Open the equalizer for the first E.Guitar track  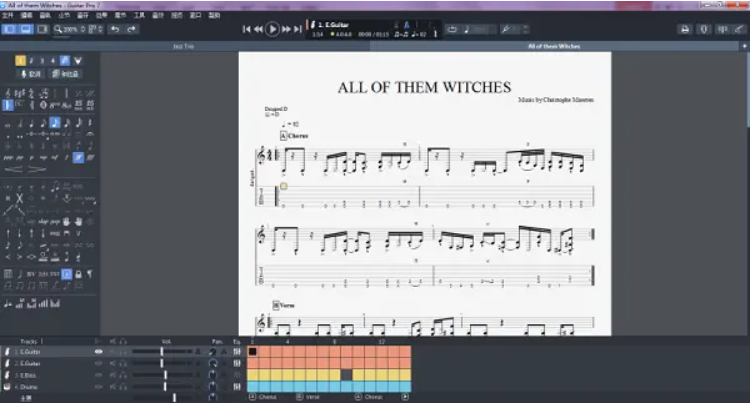(237, 352)
